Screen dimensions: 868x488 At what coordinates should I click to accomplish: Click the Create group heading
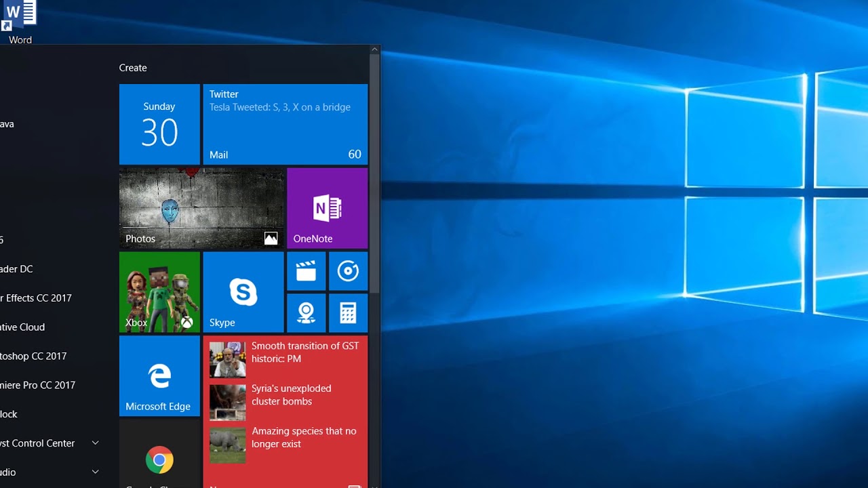pos(133,68)
